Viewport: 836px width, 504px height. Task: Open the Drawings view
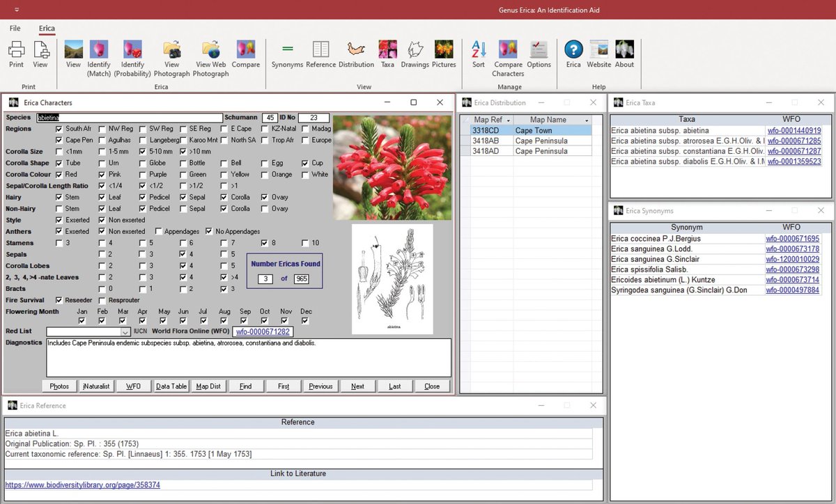tap(415, 50)
